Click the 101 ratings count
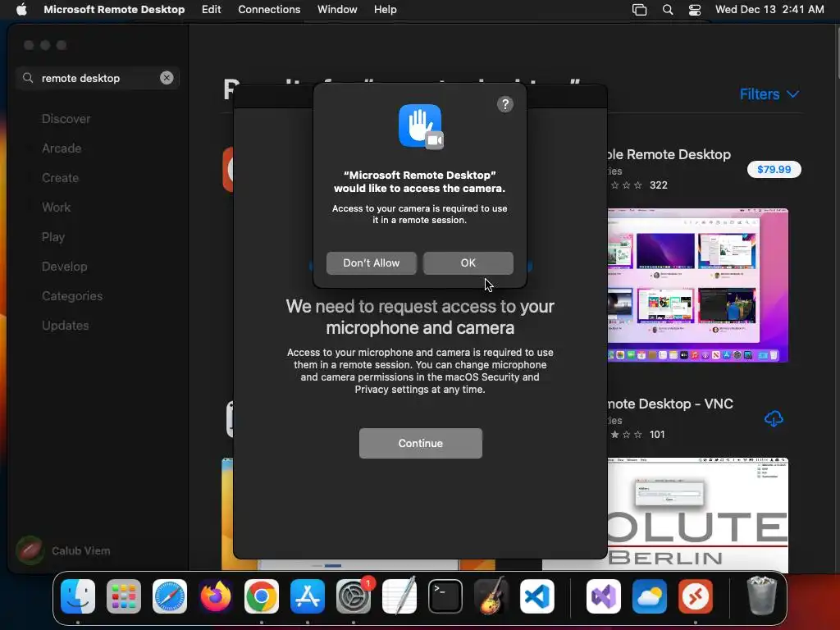The image size is (840, 630). pyautogui.click(x=657, y=435)
